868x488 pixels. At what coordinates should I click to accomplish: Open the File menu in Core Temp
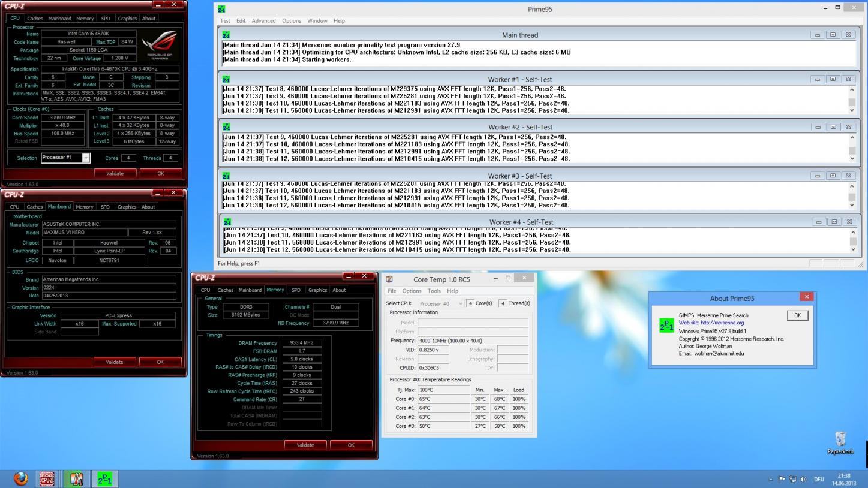pos(391,291)
